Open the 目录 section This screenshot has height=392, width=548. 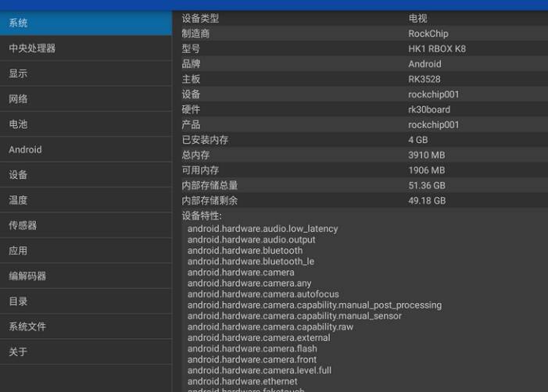[86, 301]
